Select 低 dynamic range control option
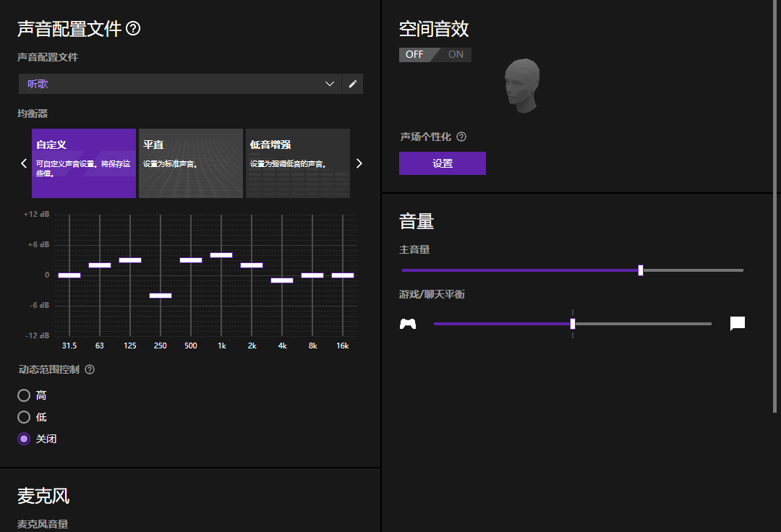The height and width of the screenshot is (532, 781). [x=24, y=417]
